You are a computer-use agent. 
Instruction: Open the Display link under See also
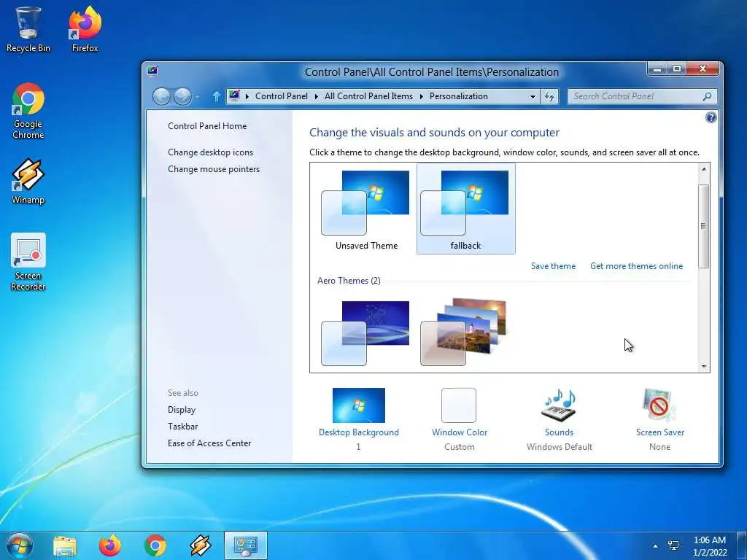[x=182, y=410]
